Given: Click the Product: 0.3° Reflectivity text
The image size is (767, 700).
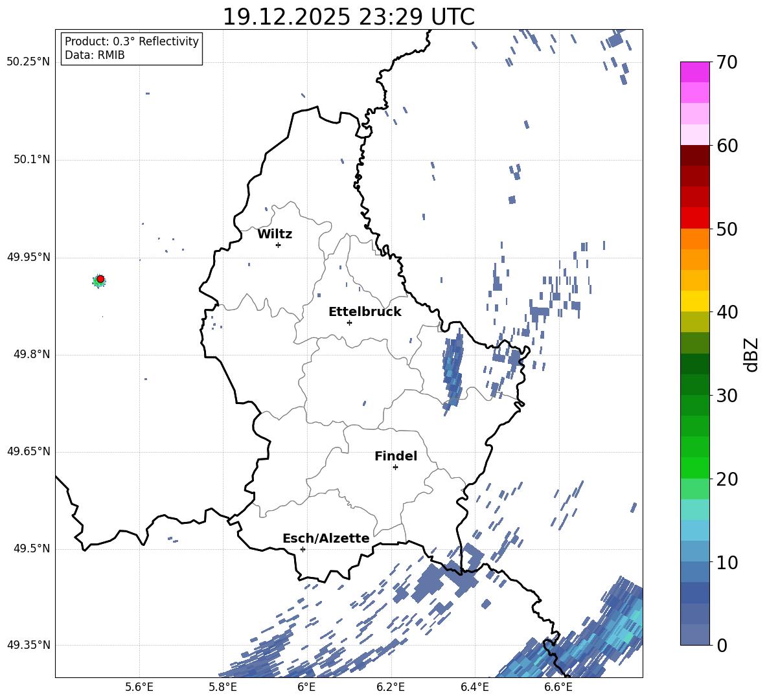Looking at the screenshot, I should pos(132,41).
